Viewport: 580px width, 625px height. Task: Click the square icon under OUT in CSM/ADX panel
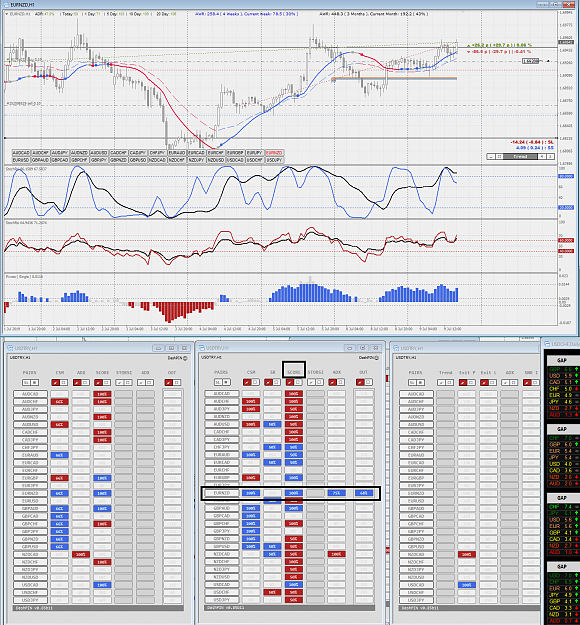tap(177, 383)
